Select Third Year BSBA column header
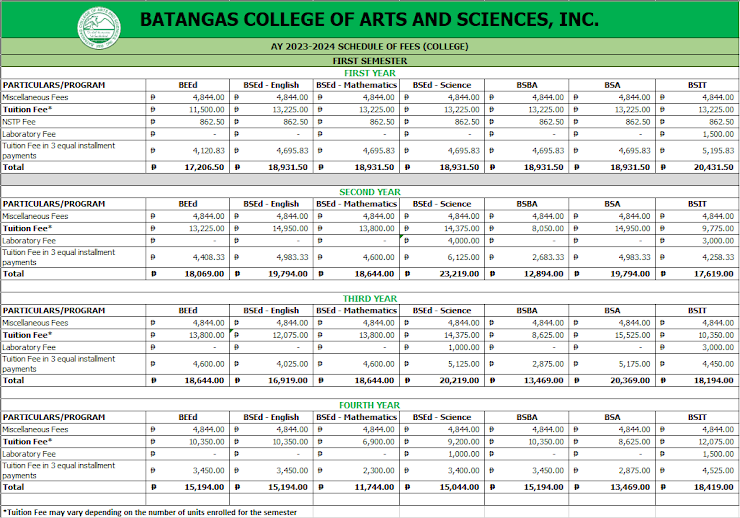Viewport: 740px width, 518px height. 527,310
